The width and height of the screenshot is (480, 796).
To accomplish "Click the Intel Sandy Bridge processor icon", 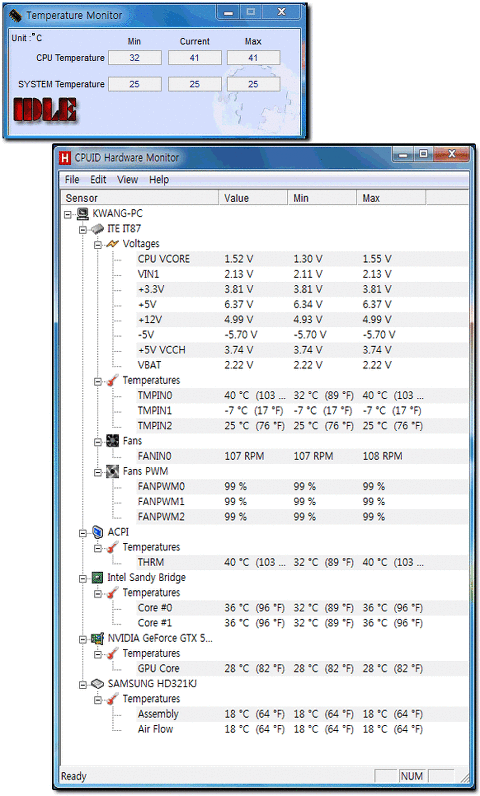I will coord(97,578).
